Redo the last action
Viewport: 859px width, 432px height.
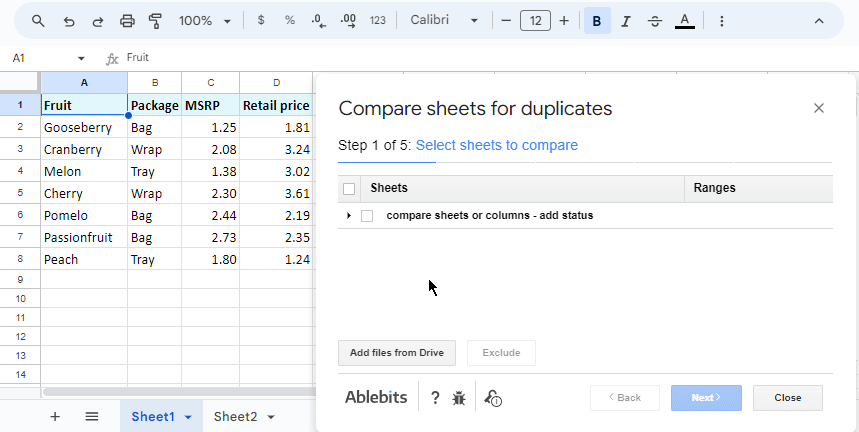(x=98, y=21)
